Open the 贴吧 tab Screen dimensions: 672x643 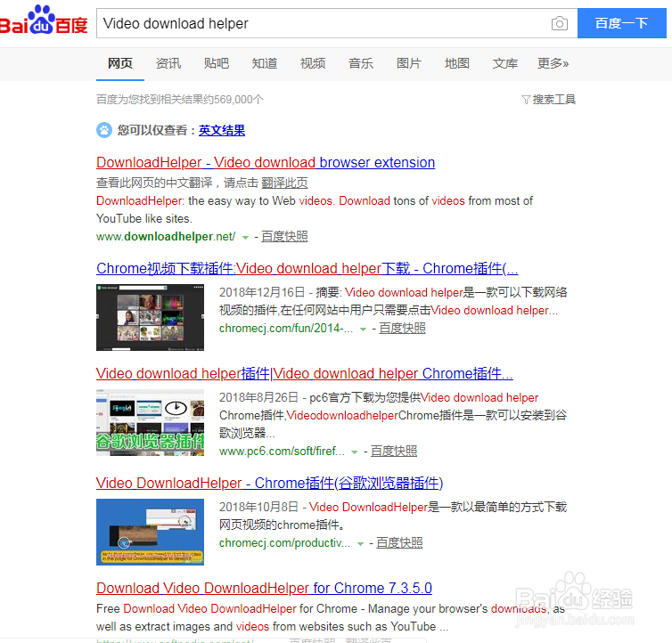point(217,63)
